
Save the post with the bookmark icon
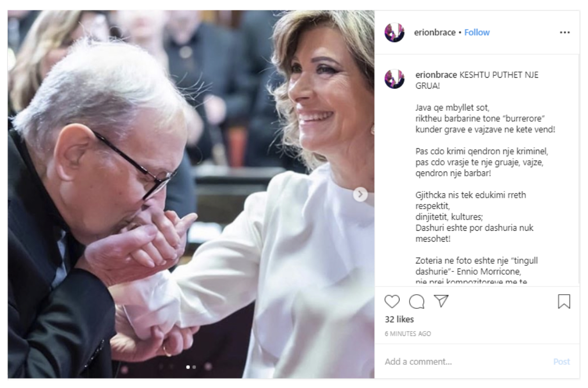[564, 302]
